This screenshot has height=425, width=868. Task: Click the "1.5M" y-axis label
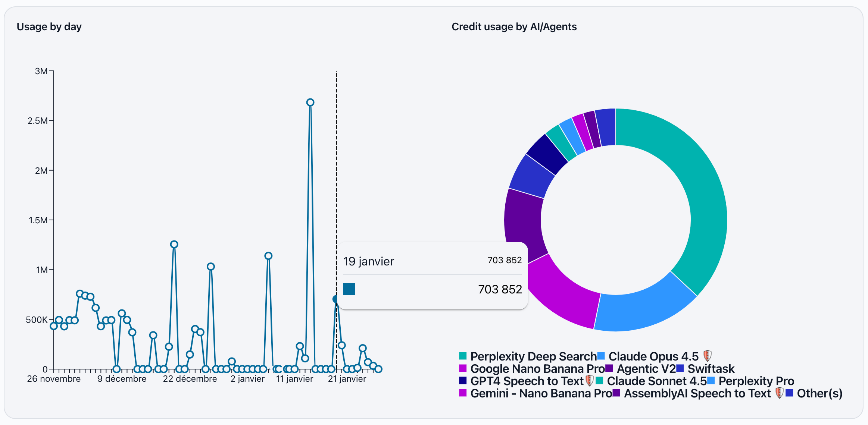38,220
